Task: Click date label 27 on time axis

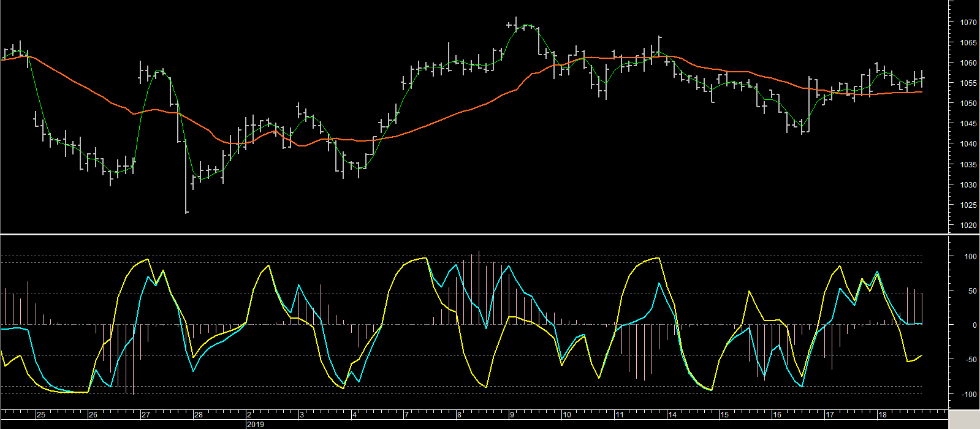Action: 146,415
